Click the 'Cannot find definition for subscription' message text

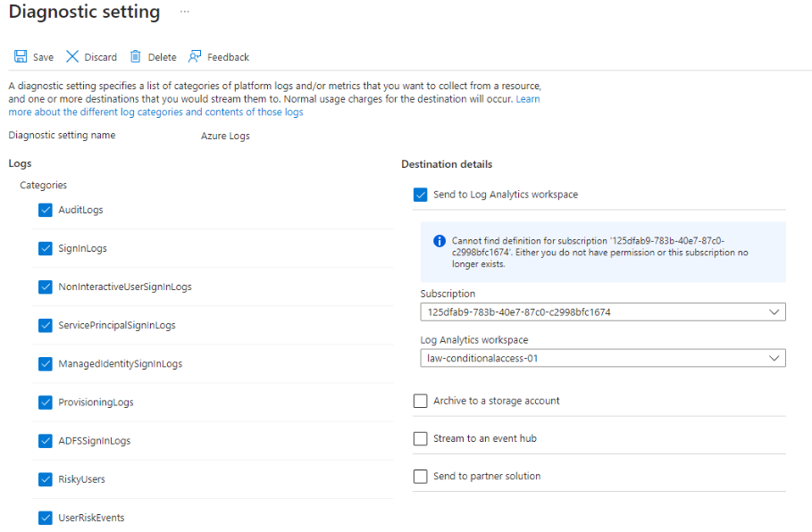pos(599,253)
